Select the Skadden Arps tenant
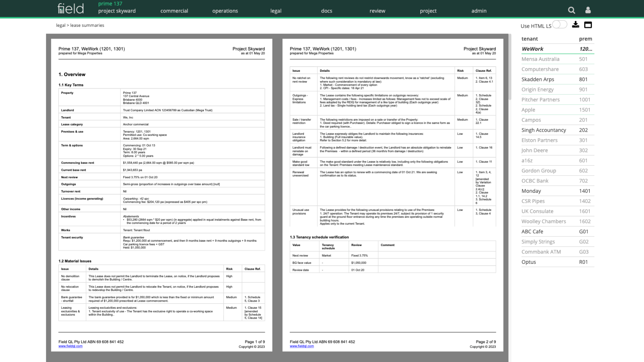Image resolution: width=644 pixels, height=362 pixels. 557,79
